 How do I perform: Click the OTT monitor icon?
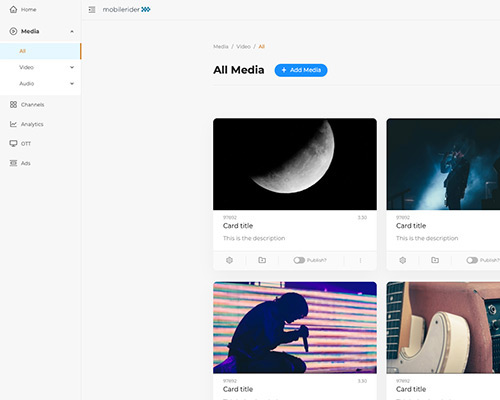tap(13, 144)
